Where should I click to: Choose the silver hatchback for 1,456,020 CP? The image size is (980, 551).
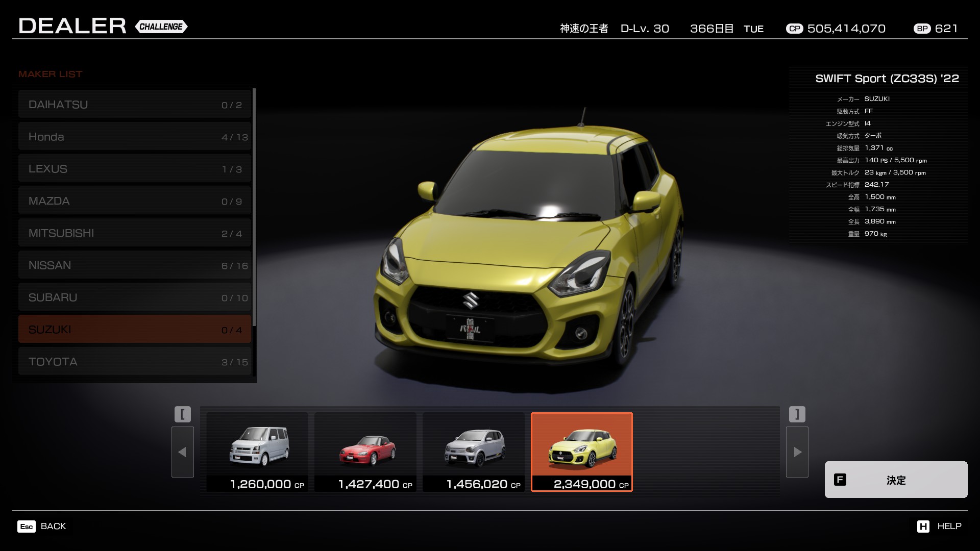[474, 452]
